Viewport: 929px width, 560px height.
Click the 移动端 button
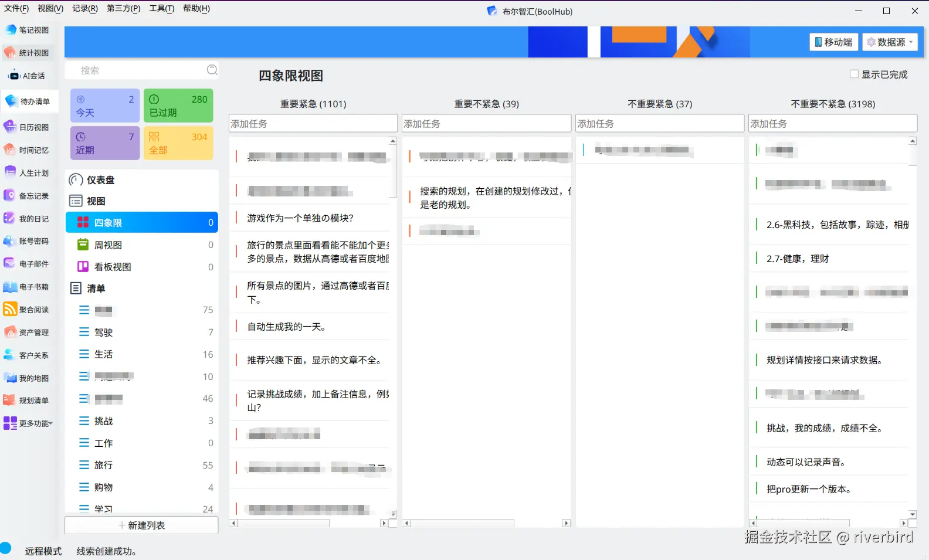[x=834, y=42]
